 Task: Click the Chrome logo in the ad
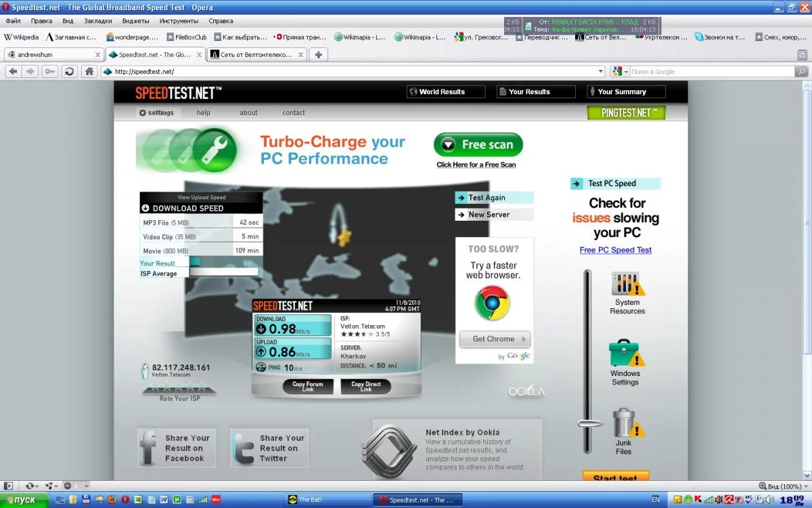coord(492,303)
